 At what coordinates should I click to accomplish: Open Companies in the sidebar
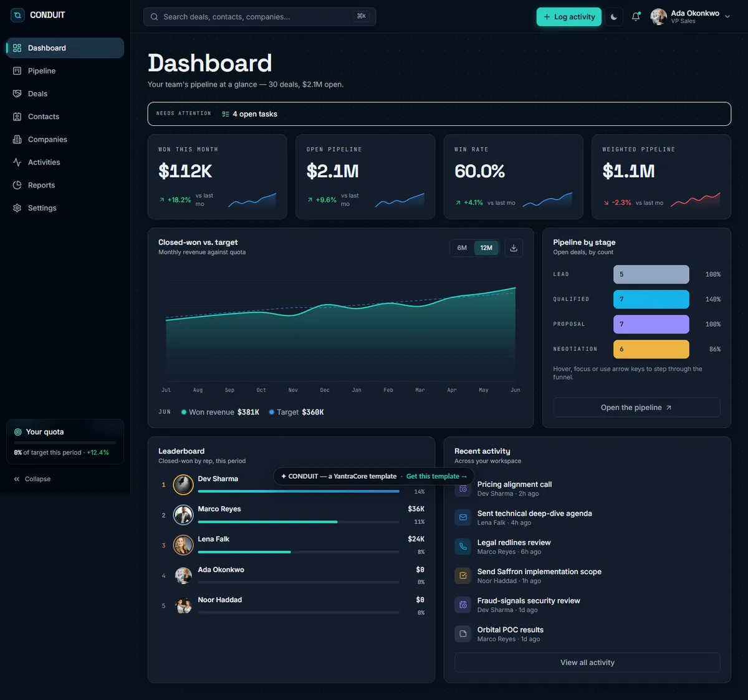tap(65, 140)
